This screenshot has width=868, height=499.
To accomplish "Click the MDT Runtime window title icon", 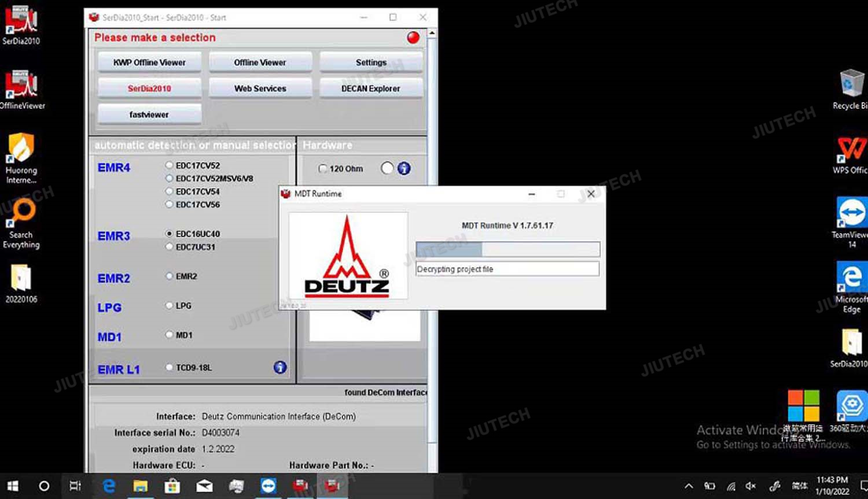I will 285,194.
